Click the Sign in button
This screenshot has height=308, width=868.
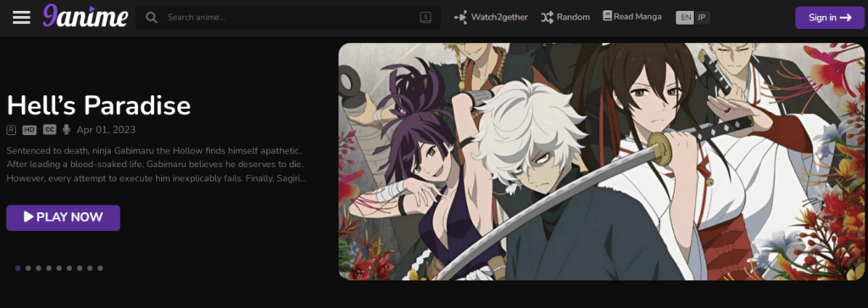(829, 17)
